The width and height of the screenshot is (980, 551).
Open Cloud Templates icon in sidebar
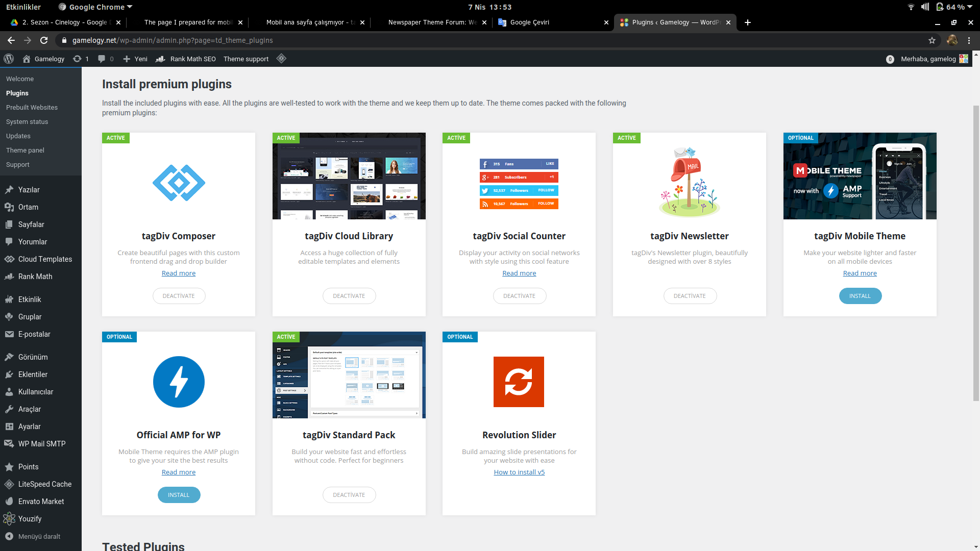coord(9,259)
